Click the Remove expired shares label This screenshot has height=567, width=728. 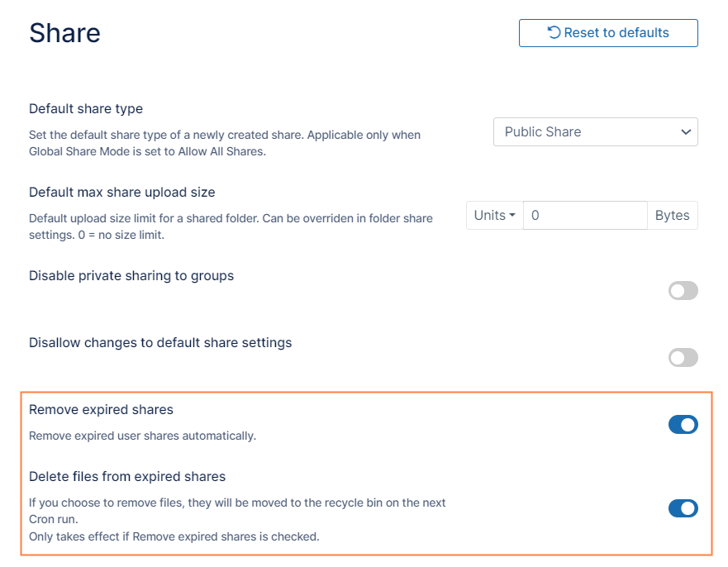[x=101, y=410]
